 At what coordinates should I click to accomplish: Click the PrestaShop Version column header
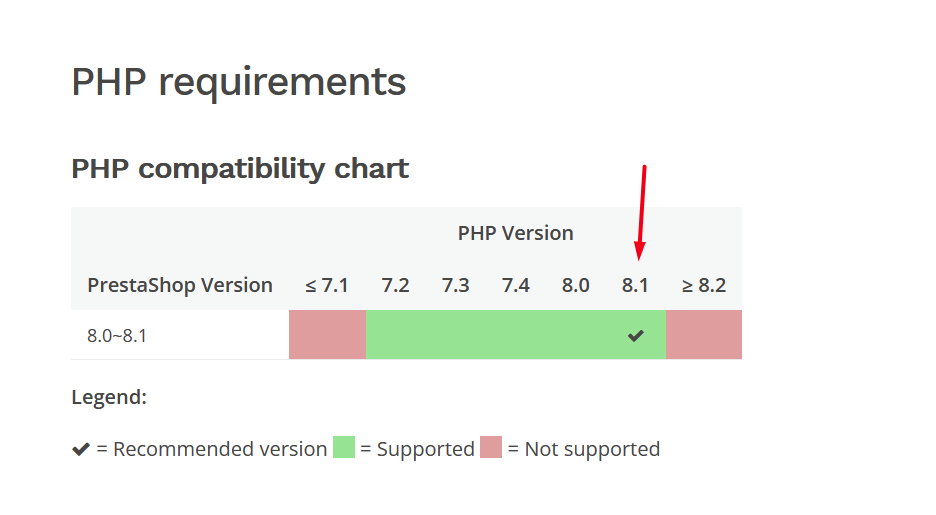tap(180, 285)
